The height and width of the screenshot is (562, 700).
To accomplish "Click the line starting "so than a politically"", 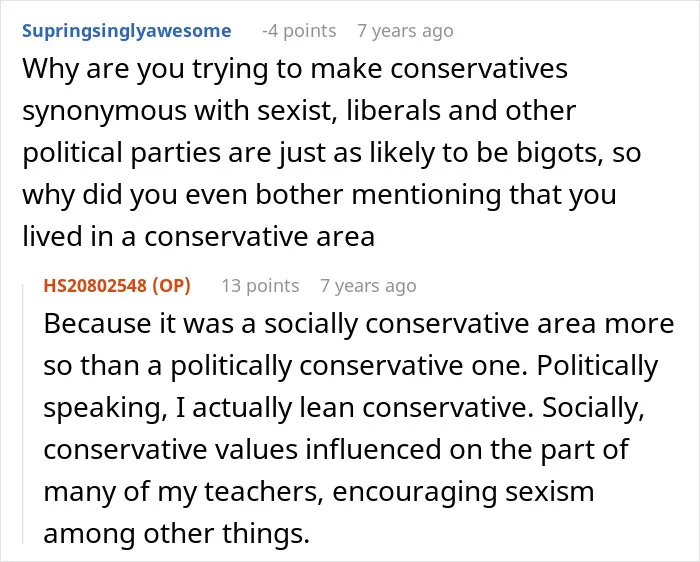I will click(x=351, y=366).
